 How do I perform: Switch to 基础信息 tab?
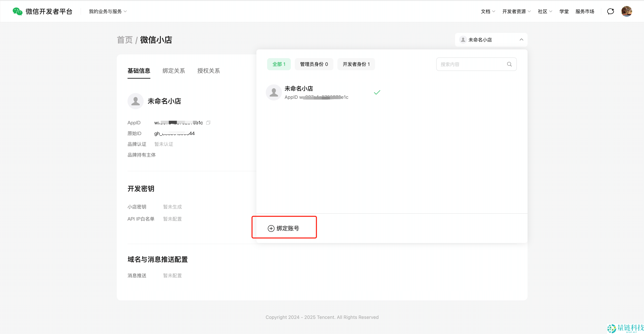coord(139,71)
